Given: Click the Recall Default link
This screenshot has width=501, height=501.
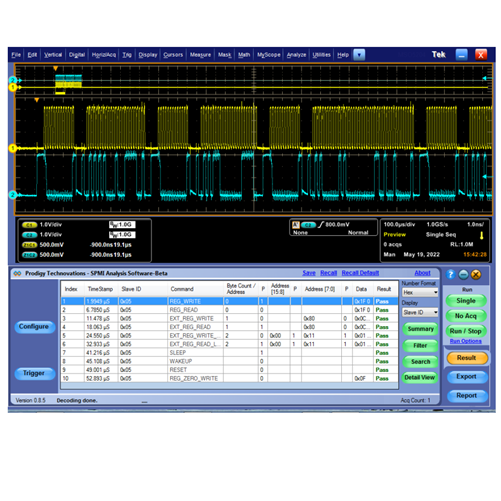Looking at the screenshot, I should (x=360, y=273).
